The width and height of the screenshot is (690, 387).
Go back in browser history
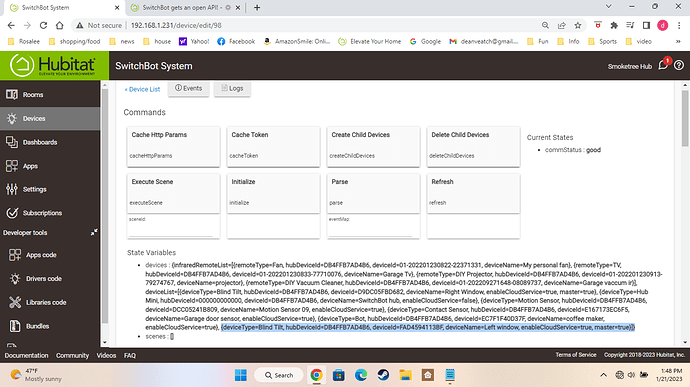(x=11, y=26)
